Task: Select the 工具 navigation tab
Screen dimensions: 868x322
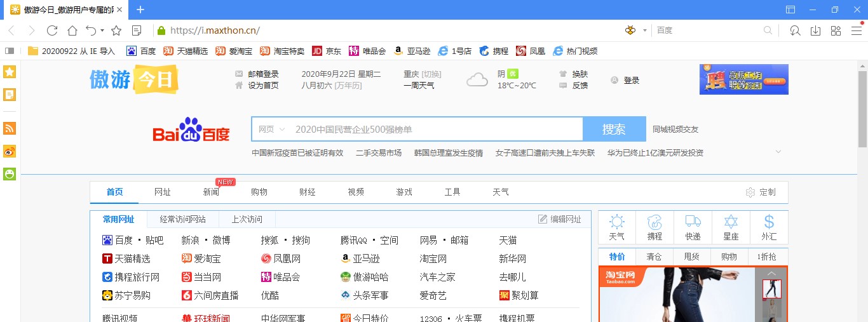Action: (x=452, y=192)
